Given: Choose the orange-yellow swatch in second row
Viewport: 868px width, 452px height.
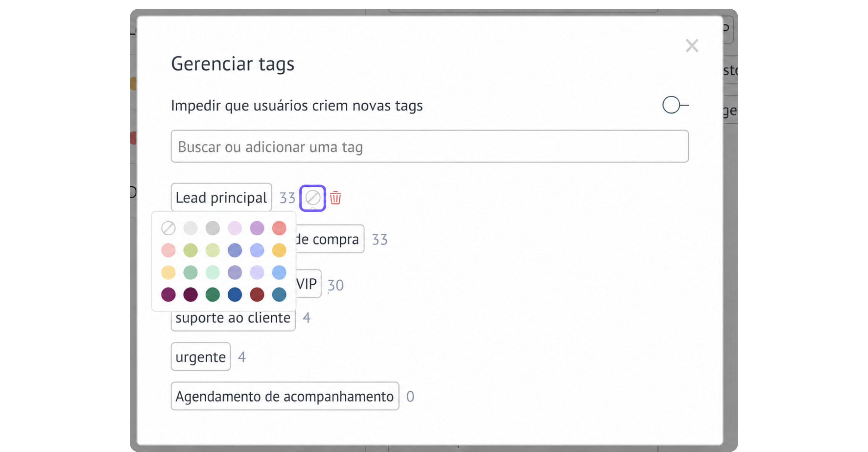Looking at the screenshot, I should (x=279, y=250).
